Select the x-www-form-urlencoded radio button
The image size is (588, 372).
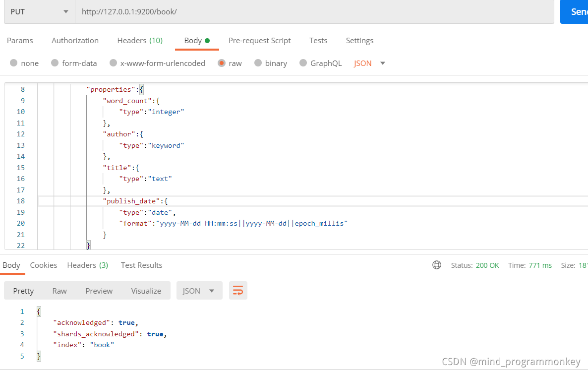coord(113,63)
